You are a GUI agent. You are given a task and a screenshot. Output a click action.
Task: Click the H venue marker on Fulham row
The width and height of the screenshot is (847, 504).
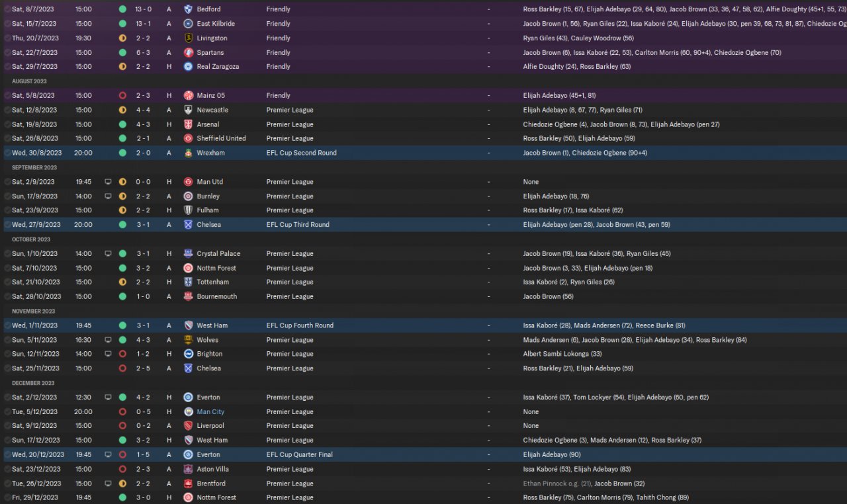[x=169, y=210]
